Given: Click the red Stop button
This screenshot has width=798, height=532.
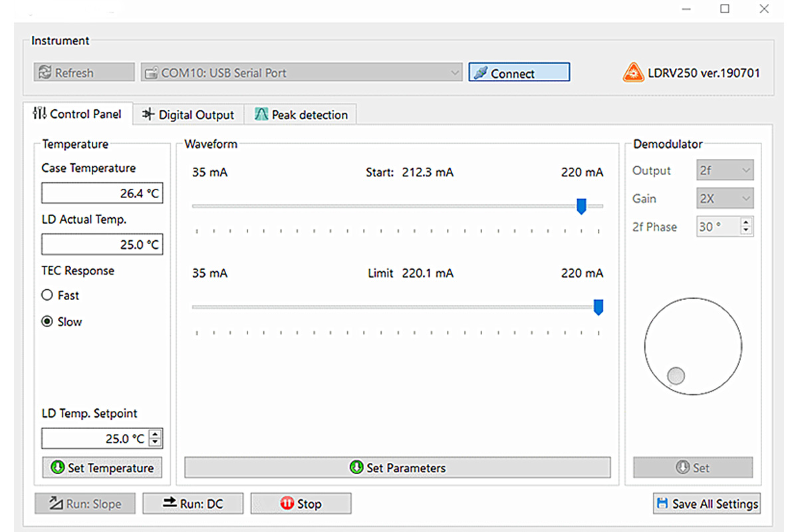Looking at the screenshot, I should click(301, 504).
